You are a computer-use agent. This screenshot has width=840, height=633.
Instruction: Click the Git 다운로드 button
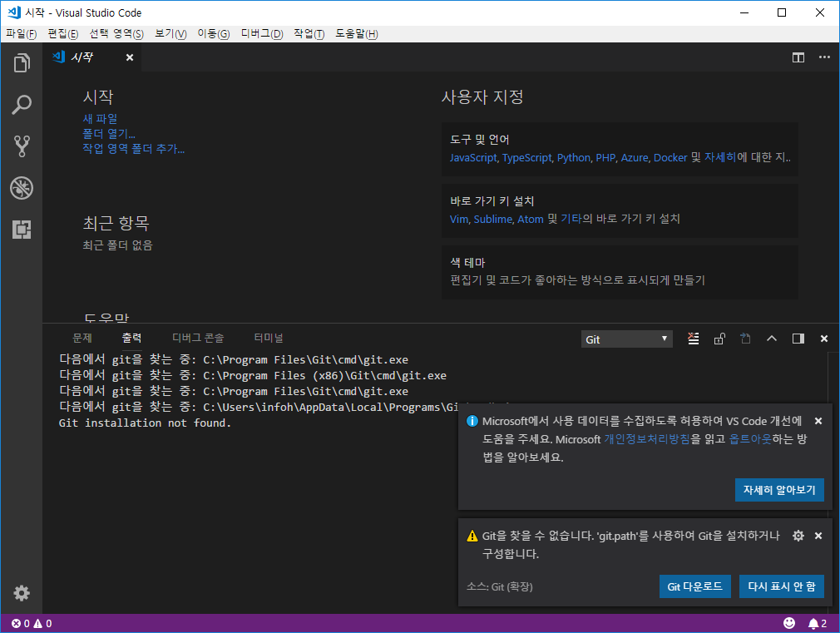(x=695, y=586)
